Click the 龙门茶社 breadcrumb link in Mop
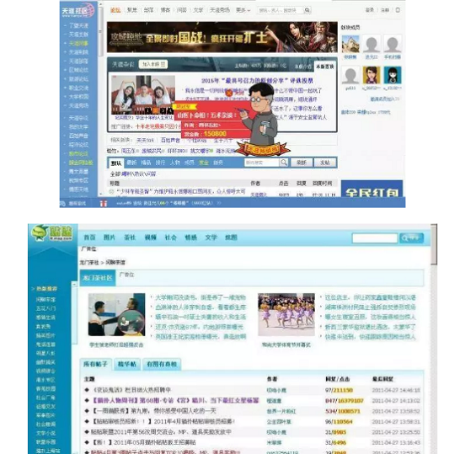The height and width of the screenshot is (454, 476). [89, 262]
